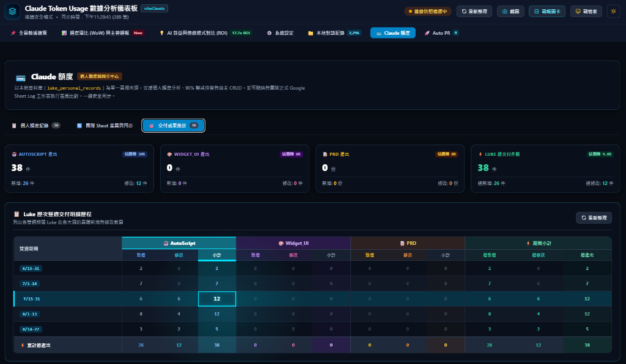This screenshot has width=626, height=364.
Task: Click the robot icon on the AUTOSCRIPT card
Action: 15,155
